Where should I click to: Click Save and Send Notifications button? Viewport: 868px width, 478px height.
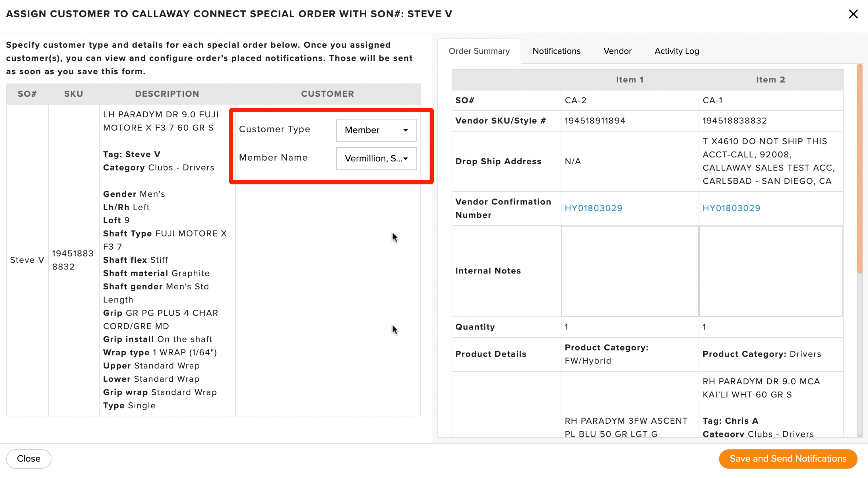point(788,459)
